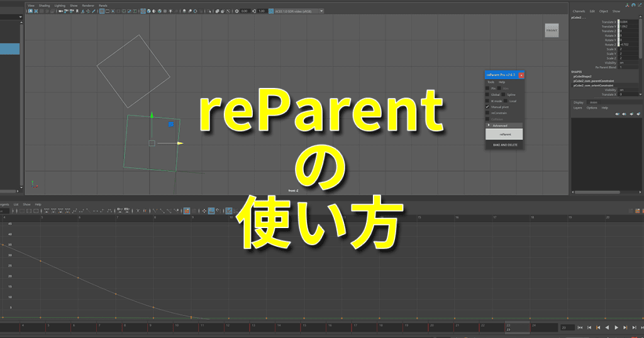This screenshot has height=338, width=644.
Task: Go to start of playback range
Action: [580, 327]
